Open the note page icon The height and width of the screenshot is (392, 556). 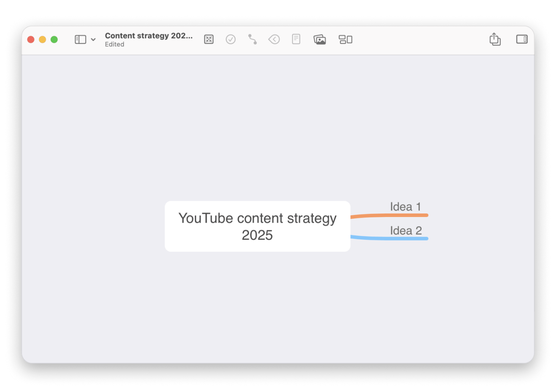(296, 39)
